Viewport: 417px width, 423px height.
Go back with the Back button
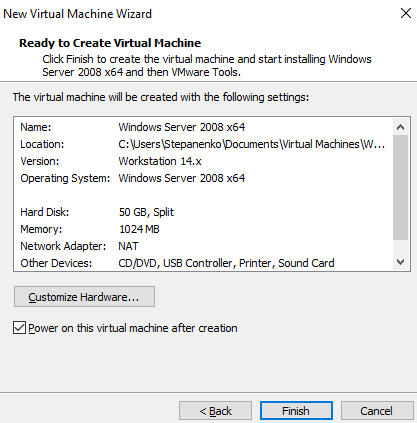point(215,411)
